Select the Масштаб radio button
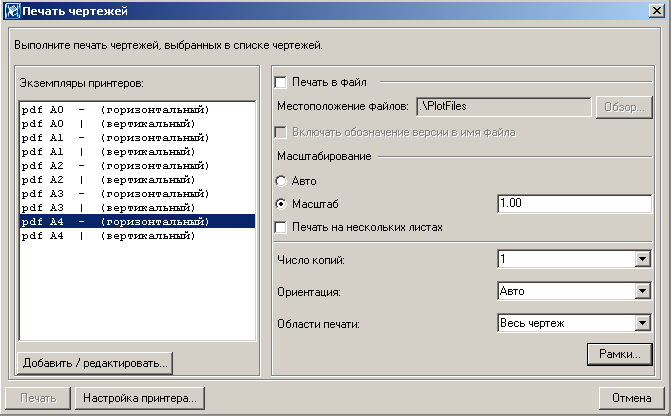671x416 pixels. tap(281, 204)
